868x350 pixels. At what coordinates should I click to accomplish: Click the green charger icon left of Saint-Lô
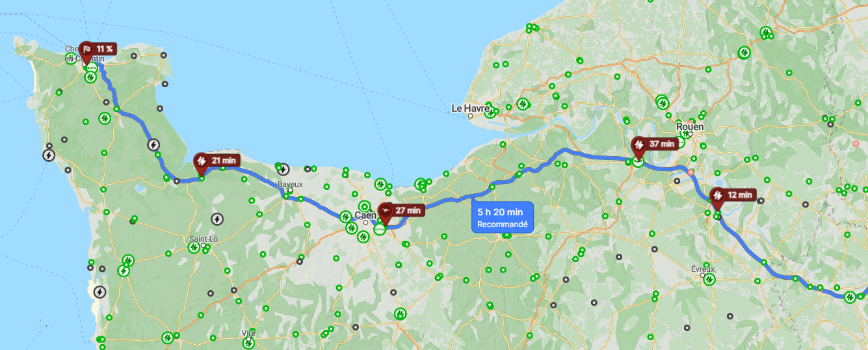[193, 247]
